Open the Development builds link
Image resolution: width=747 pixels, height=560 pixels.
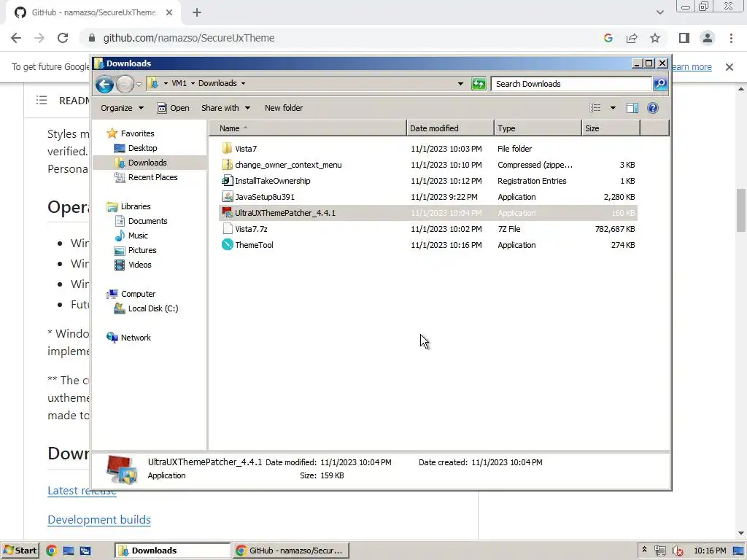pyautogui.click(x=99, y=519)
